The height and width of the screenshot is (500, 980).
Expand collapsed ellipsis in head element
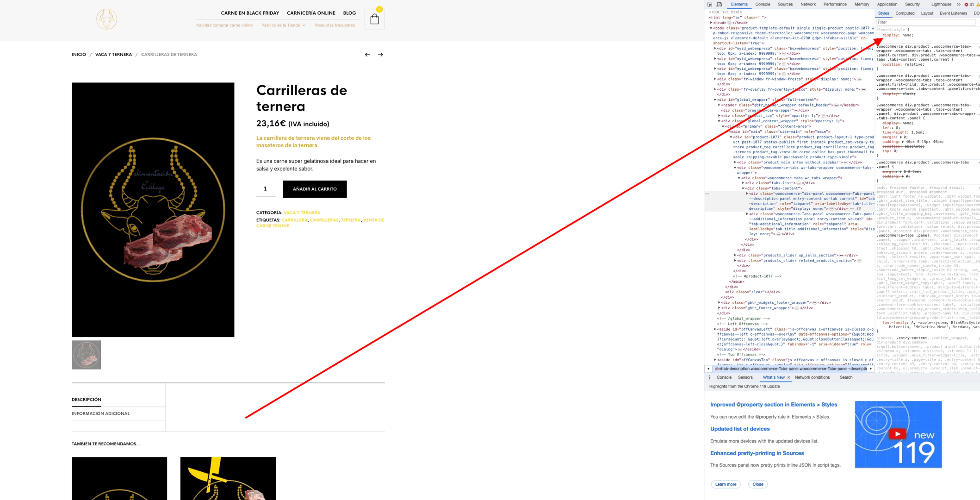(729, 23)
